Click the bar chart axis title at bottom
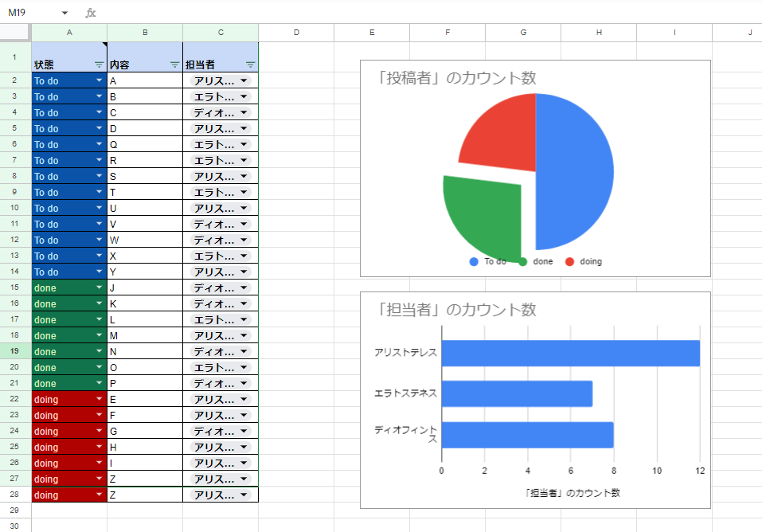The width and height of the screenshot is (762, 532). pos(572,493)
